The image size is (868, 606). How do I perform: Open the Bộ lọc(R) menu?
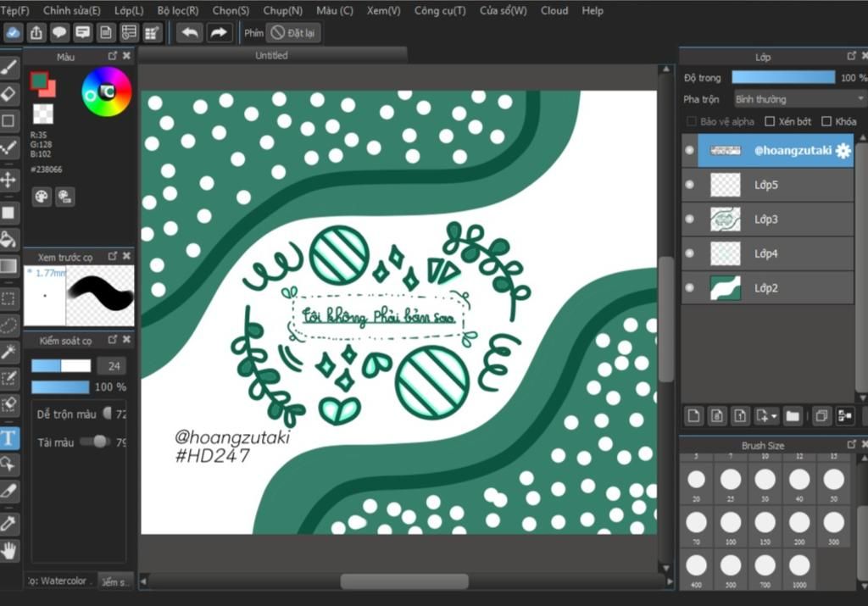coord(178,10)
